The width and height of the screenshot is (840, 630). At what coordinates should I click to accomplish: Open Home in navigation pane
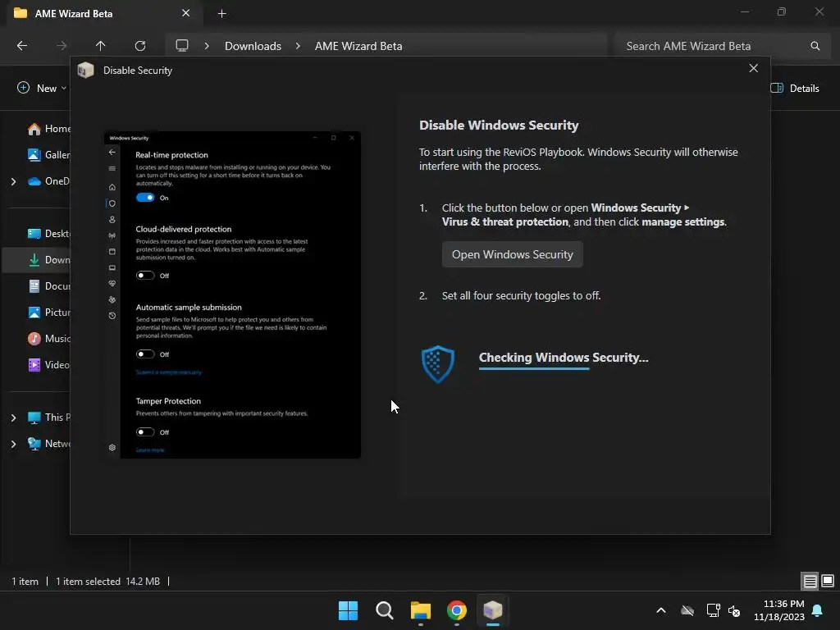coord(48,129)
